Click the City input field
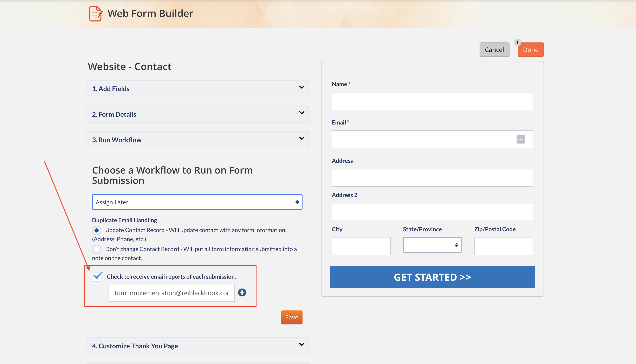This screenshot has width=636, height=364. coord(361,246)
